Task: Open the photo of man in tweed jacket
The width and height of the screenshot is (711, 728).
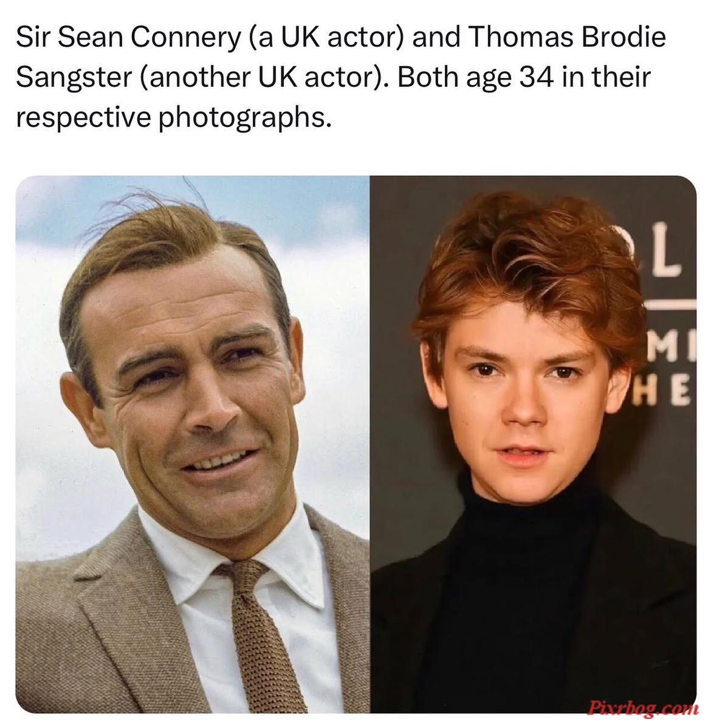Action: pyautogui.click(x=193, y=444)
